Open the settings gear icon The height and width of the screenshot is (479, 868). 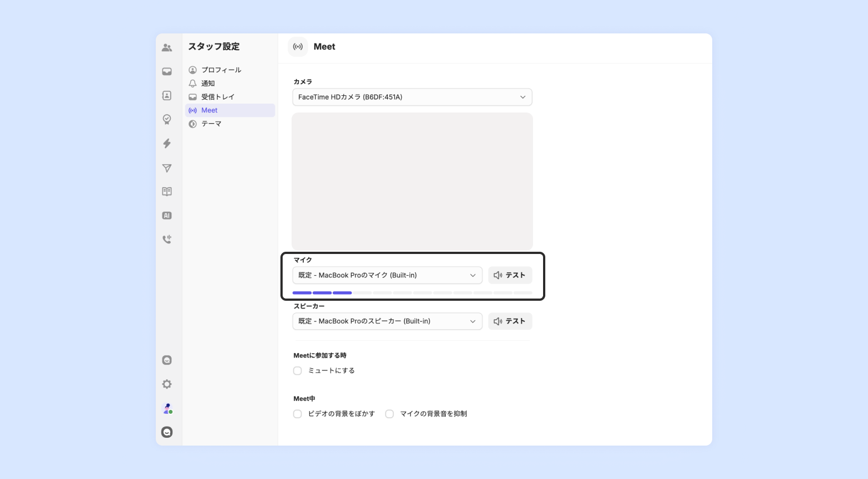(167, 384)
